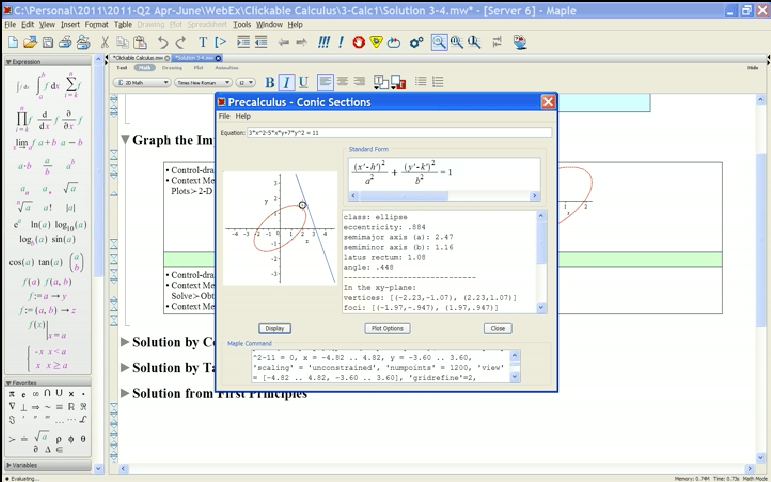Center-align the text

342,82
